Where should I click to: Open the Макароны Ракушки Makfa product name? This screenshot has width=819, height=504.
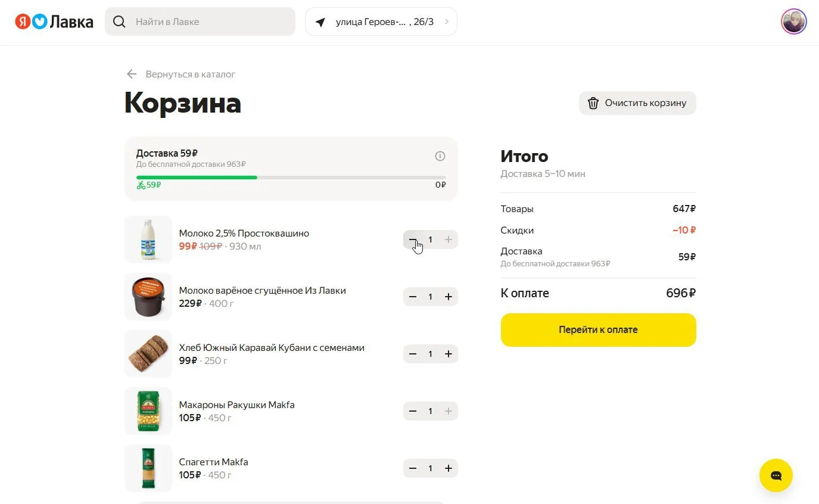pyautogui.click(x=237, y=405)
